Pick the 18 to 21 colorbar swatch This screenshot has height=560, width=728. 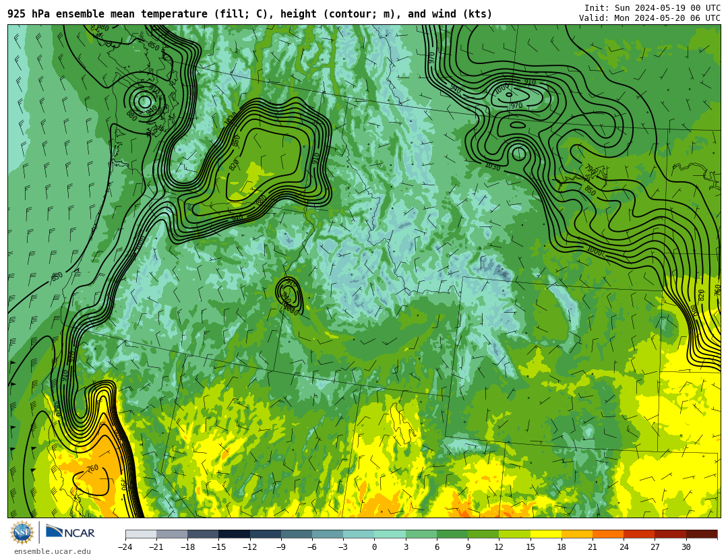[x=577, y=534]
